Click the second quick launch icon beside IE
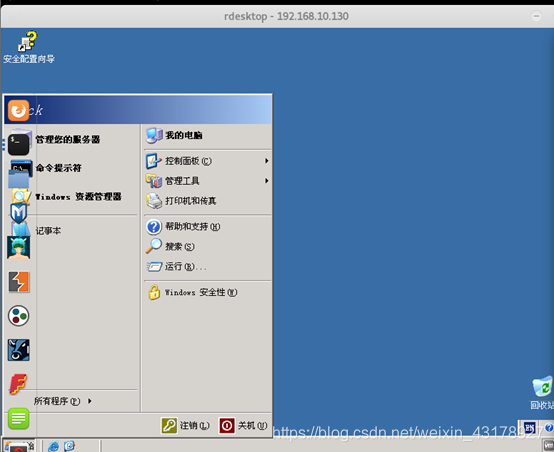The height and width of the screenshot is (452, 554). pyautogui.click(x=69, y=446)
